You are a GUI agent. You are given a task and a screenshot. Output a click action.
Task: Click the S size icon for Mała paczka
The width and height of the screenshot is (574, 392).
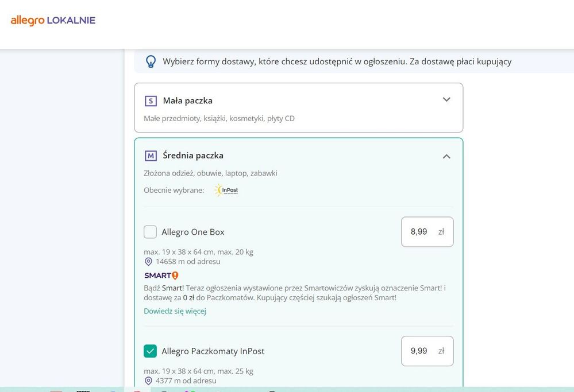pyautogui.click(x=151, y=101)
